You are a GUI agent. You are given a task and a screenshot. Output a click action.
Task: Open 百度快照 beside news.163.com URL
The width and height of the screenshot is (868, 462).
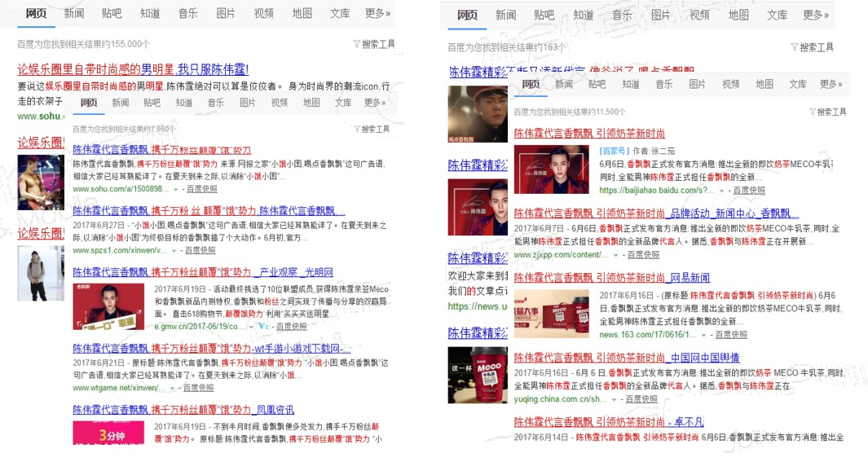point(731,335)
